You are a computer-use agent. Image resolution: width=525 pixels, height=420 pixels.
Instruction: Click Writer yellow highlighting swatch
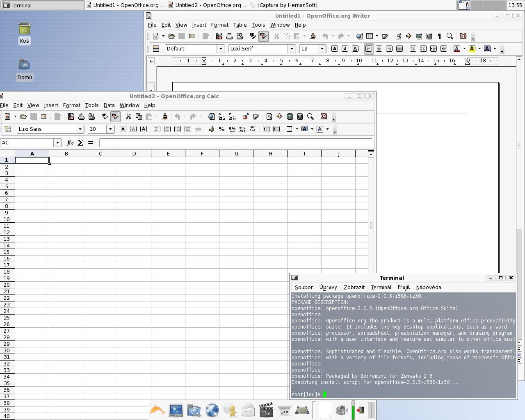pyautogui.click(x=472, y=48)
